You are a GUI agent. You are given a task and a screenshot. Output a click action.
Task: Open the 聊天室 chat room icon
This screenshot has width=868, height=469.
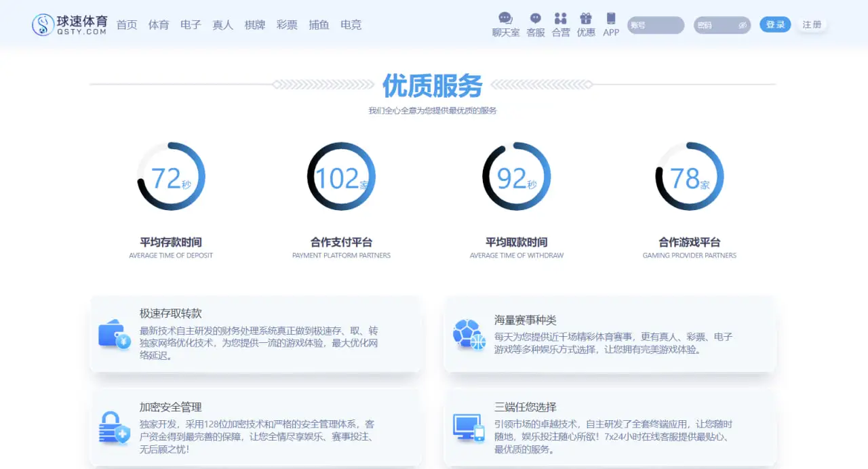(505, 19)
